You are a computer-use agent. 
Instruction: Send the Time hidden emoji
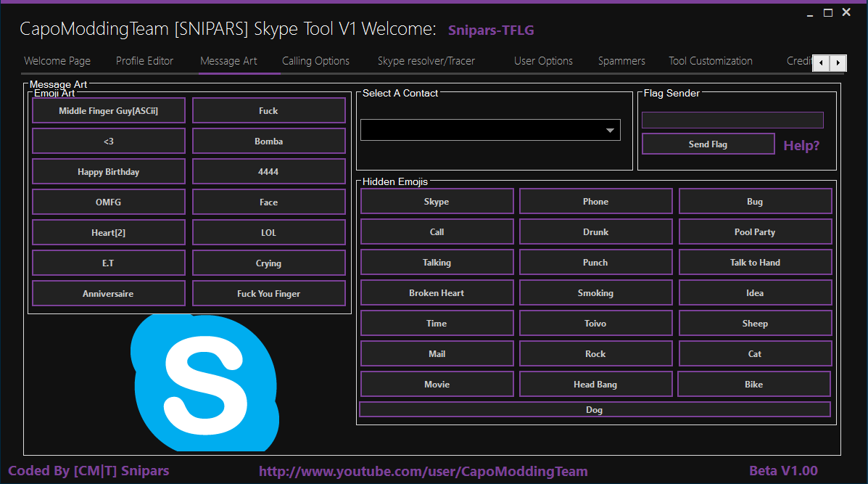[437, 324]
